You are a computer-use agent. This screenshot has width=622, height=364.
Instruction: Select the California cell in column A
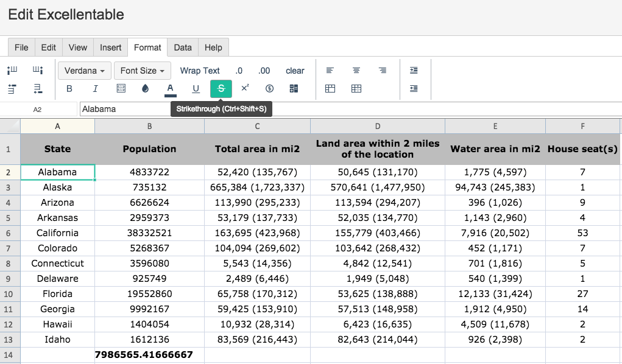click(x=57, y=233)
